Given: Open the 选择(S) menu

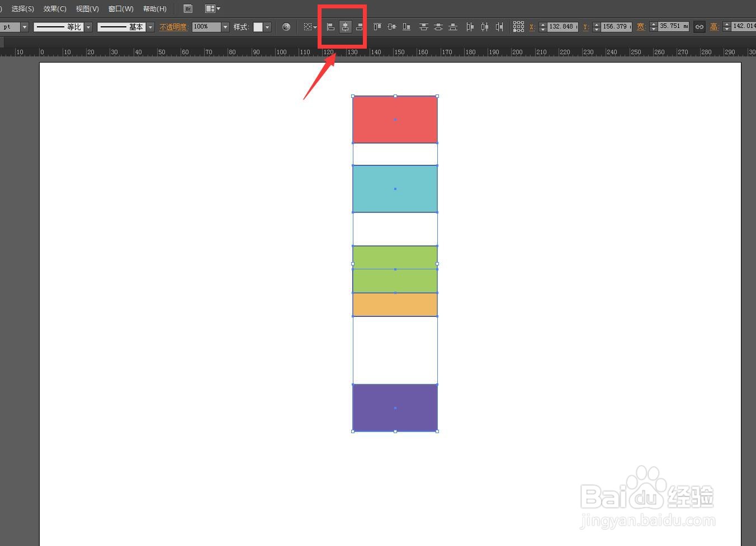Looking at the screenshot, I should 23,9.
